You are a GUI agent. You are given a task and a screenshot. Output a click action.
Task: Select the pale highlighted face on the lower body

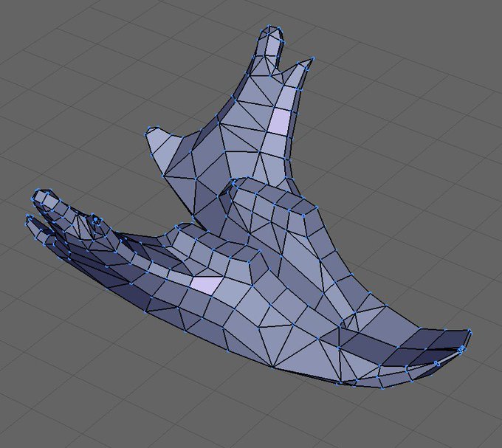(x=207, y=284)
